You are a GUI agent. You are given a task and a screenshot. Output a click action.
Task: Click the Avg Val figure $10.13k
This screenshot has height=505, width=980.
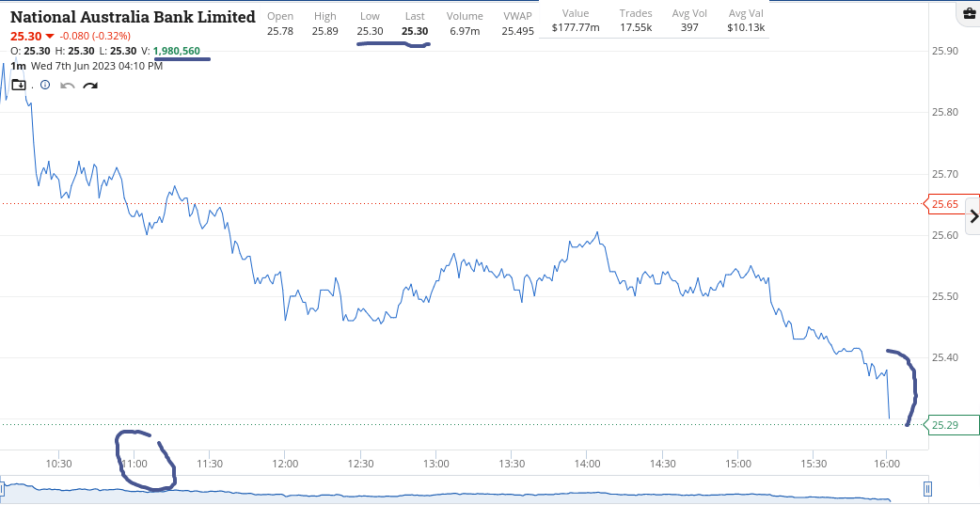click(x=746, y=27)
